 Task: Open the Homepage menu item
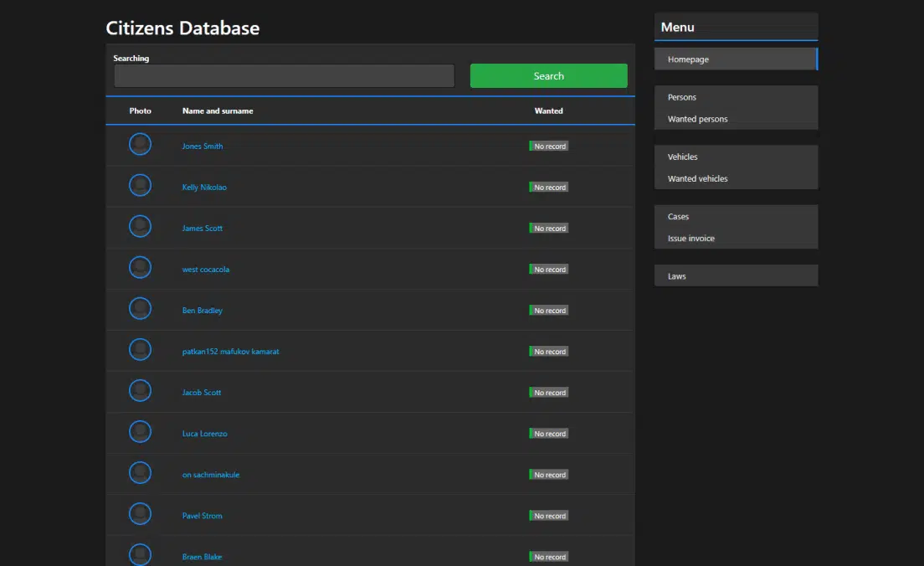click(736, 59)
